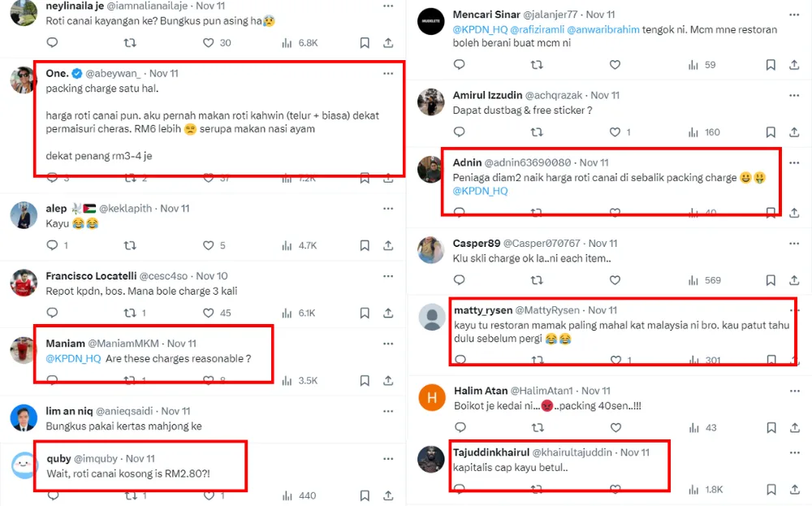Retweet Francisco Locatelli's tweet

pos(130,313)
